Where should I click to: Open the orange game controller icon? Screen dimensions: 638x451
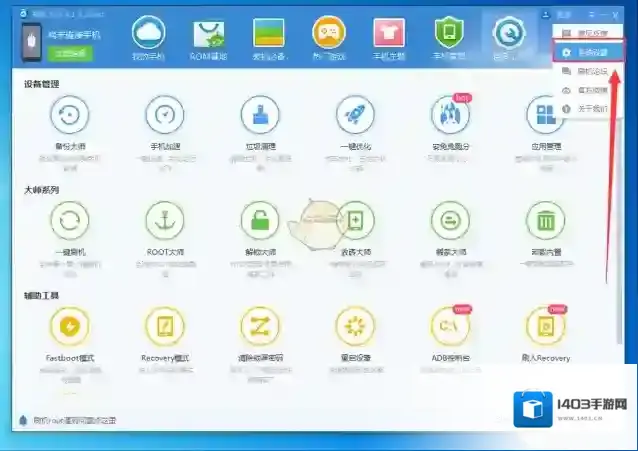[329, 33]
